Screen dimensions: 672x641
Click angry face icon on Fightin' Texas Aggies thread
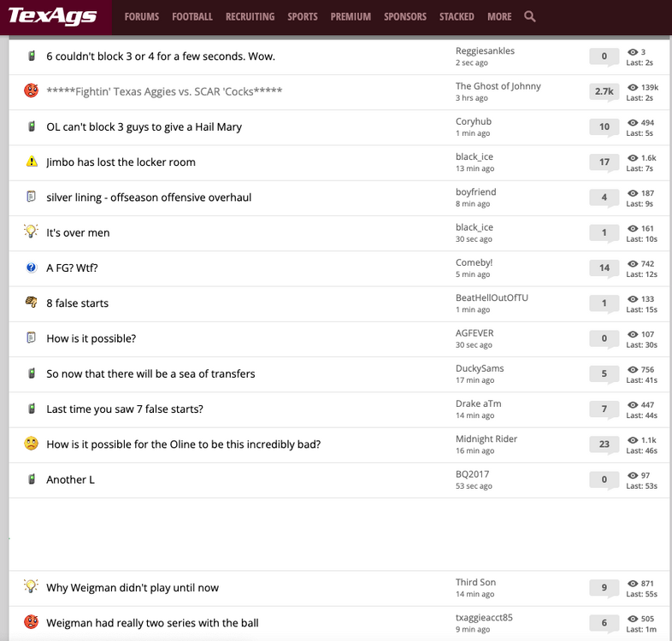click(x=31, y=91)
